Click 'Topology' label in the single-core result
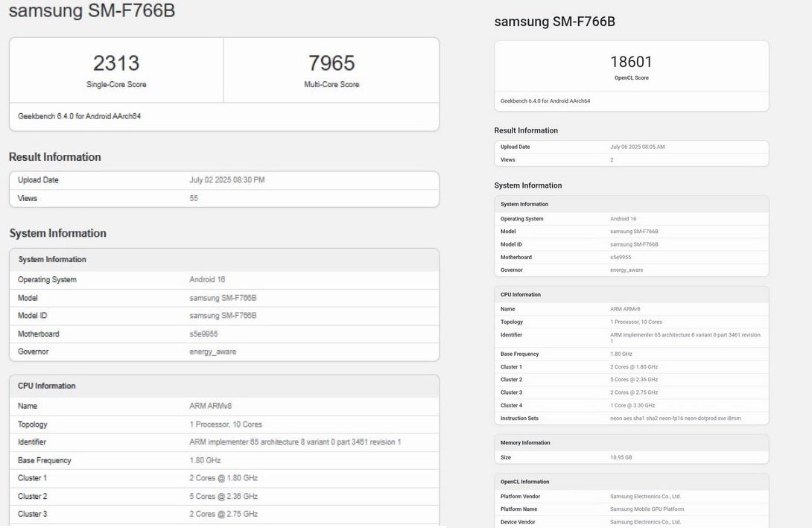The height and width of the screenshot is (528, 812). (32, 424)
